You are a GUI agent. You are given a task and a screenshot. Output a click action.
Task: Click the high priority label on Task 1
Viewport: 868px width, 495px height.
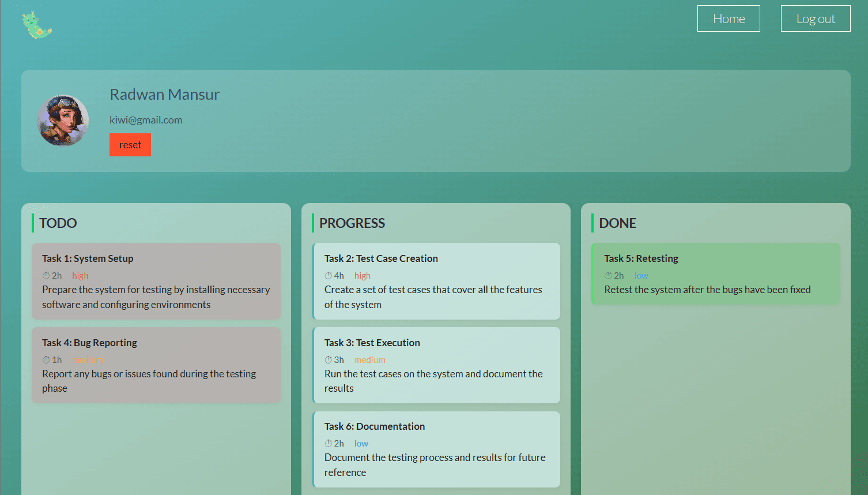[x=80, y=275]
